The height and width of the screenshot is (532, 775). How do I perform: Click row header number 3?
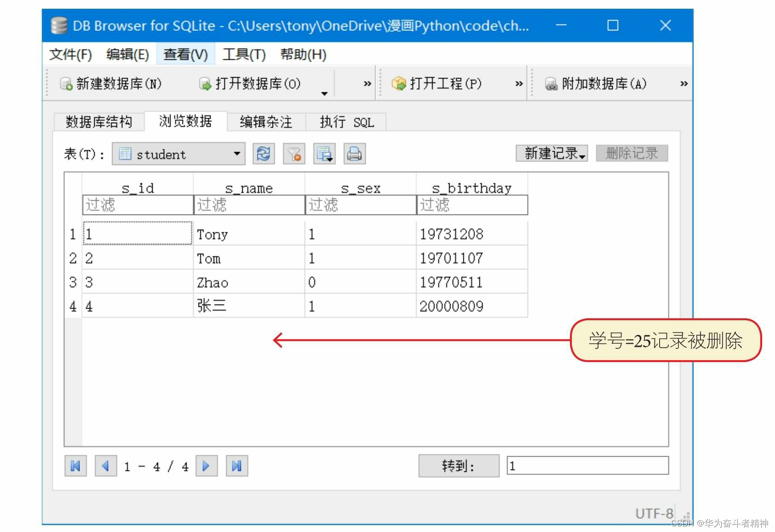(x=73, y=282)
